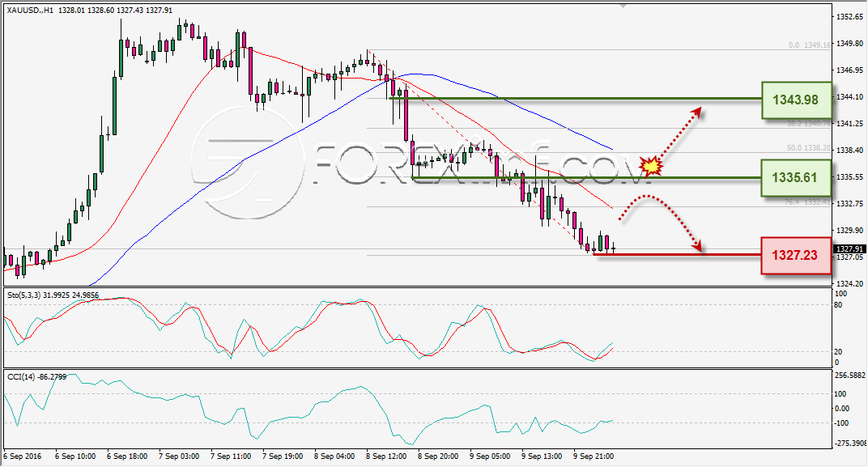Click the XAUUSD.,H1 symbol label
This screenshot has height=467, width=868.
point(31,11)
